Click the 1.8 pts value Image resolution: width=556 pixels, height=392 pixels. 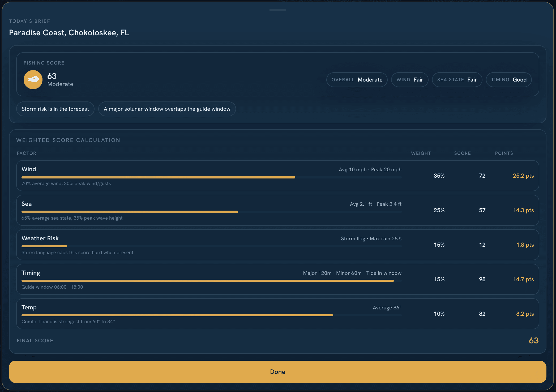525,245
